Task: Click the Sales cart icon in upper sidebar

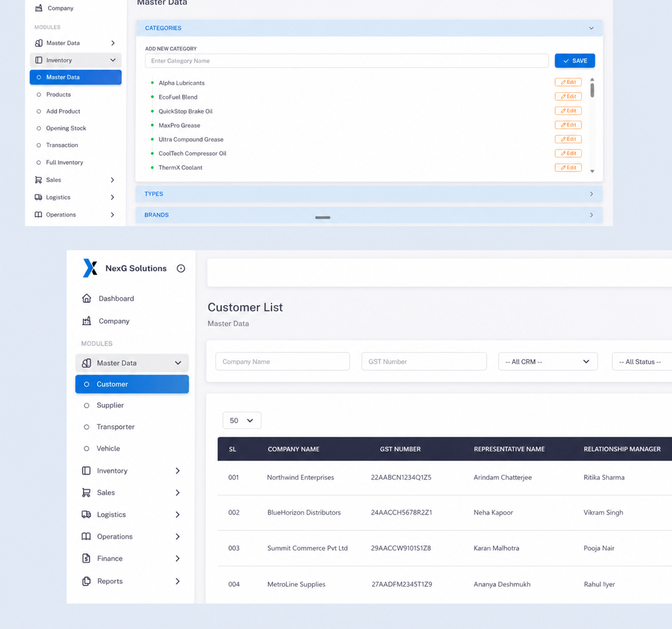Action: 38,180
